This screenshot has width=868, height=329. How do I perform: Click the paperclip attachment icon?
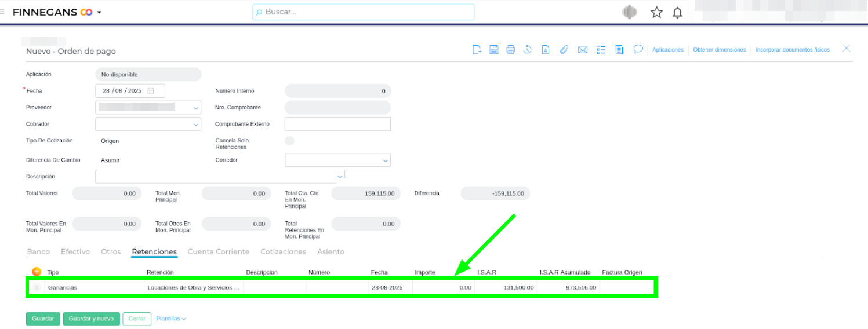[x=564, y=50]
